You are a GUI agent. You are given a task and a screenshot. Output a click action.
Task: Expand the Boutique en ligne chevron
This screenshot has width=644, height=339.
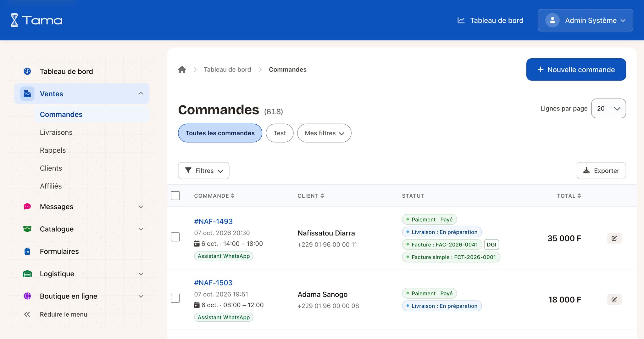pyautogui.click(x=141, y=296)
